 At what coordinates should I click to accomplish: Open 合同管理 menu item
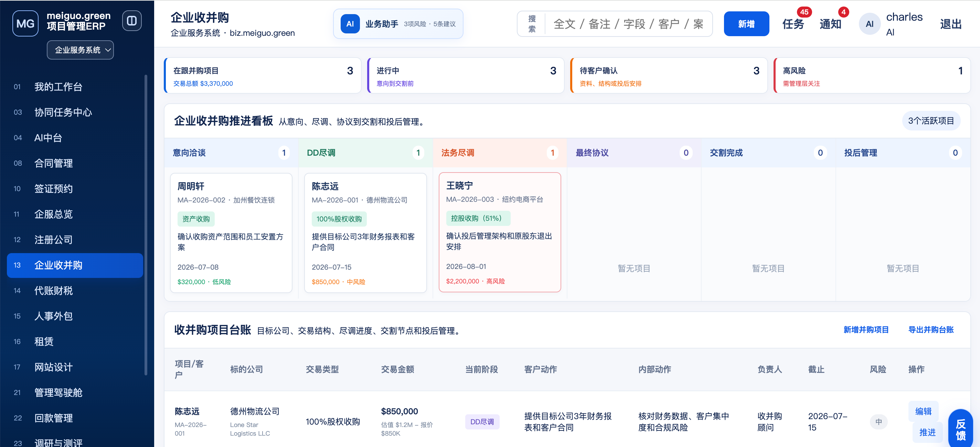click(x=75, y=163)
